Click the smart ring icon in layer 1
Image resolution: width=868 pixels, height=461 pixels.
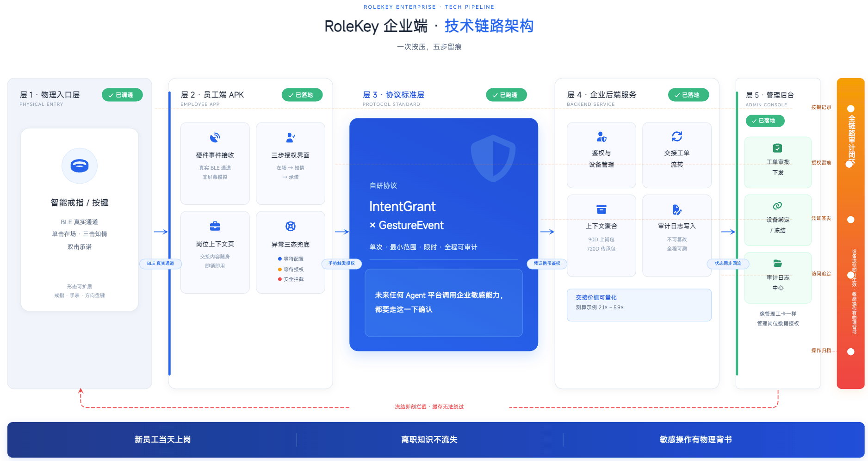[80, 166]
